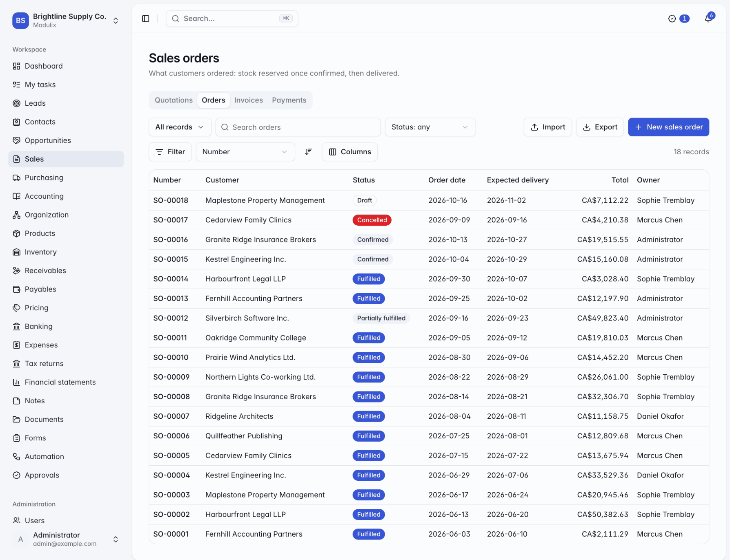The width and height of the screenshot is (730, 560).
Task: Select the Orders tab
Action: coord(214,100)
